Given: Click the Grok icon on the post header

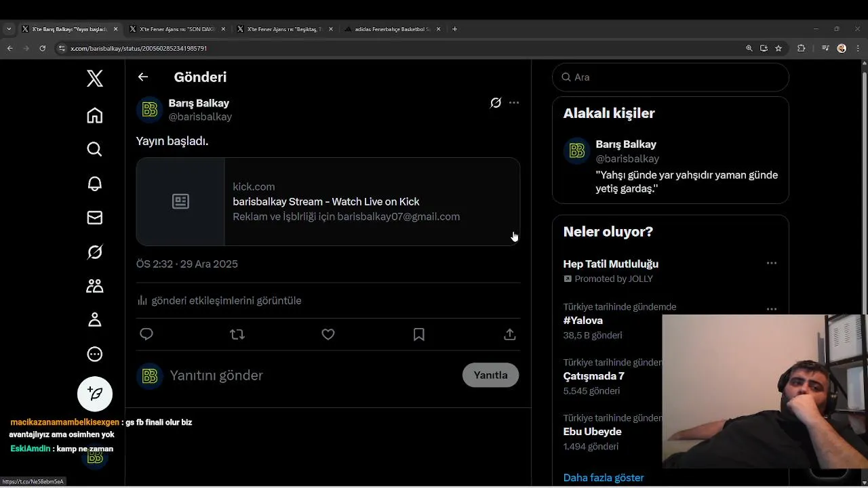Looking at the screenshot, I should [496, 103].
